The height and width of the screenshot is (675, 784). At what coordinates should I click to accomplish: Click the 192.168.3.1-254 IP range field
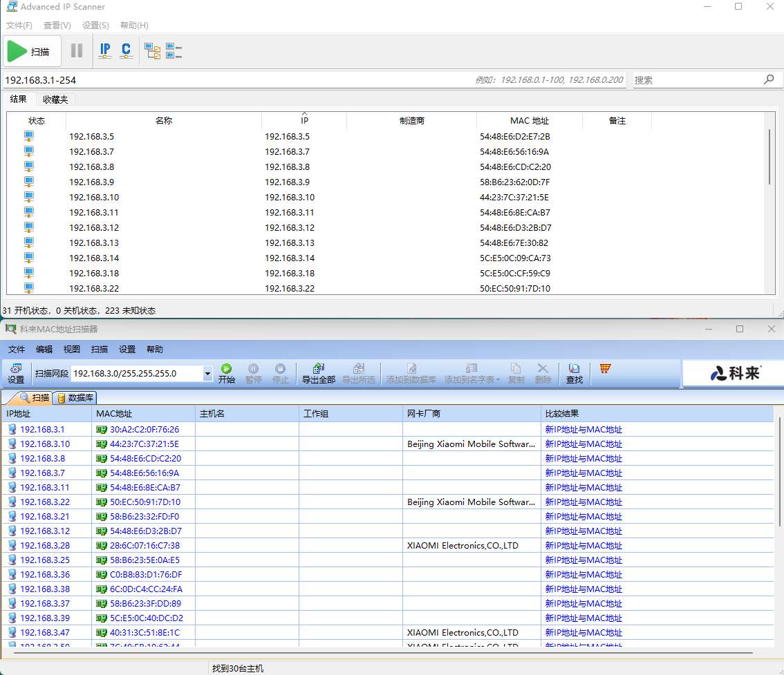tap(235, 80)
